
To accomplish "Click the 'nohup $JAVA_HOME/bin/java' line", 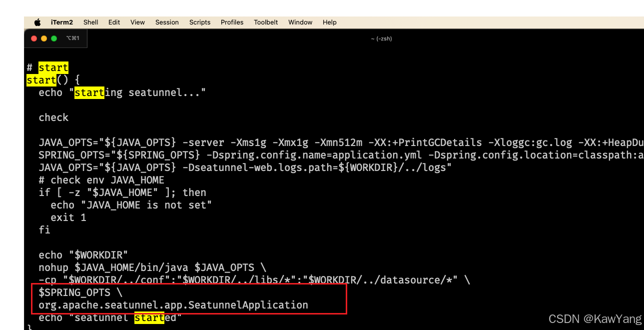I will pyautogui.click(x=152, y=267).
